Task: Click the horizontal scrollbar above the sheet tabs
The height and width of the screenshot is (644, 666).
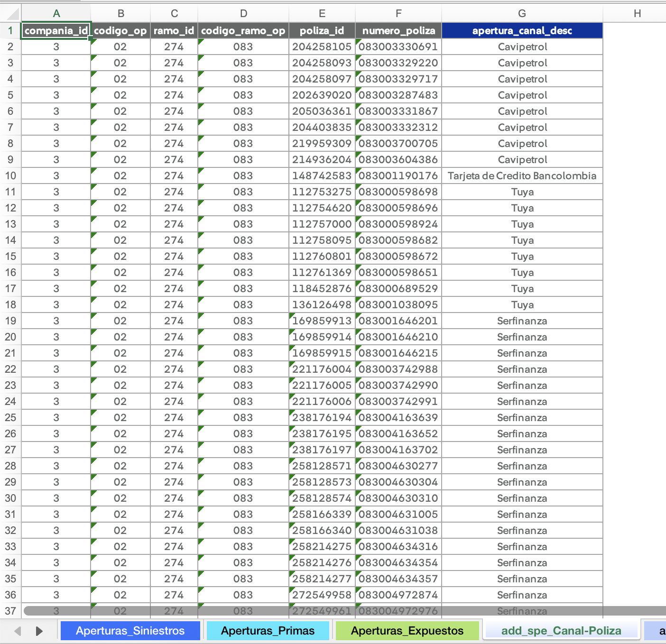Action: pos(345,611)
